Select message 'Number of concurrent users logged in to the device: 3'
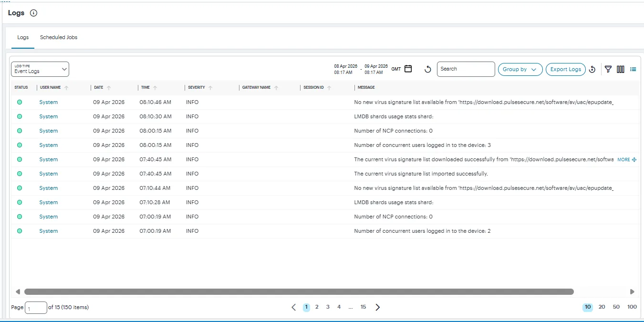Viewport: 644px width, 322px height. 422,145
